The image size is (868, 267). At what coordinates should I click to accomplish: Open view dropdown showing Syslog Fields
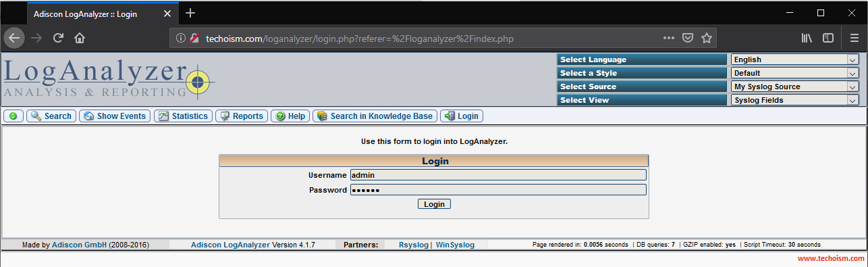click(x=794, y=100)
